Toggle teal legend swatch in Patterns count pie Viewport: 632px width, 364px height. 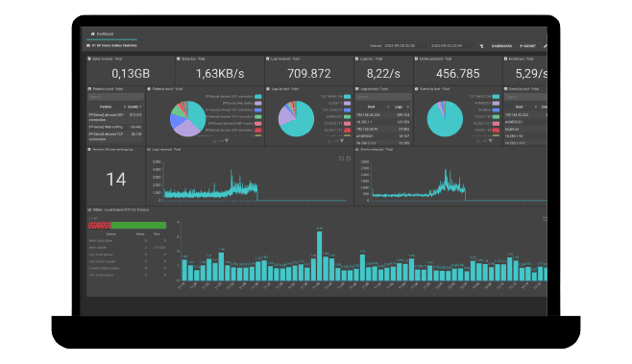pos(258,97)
